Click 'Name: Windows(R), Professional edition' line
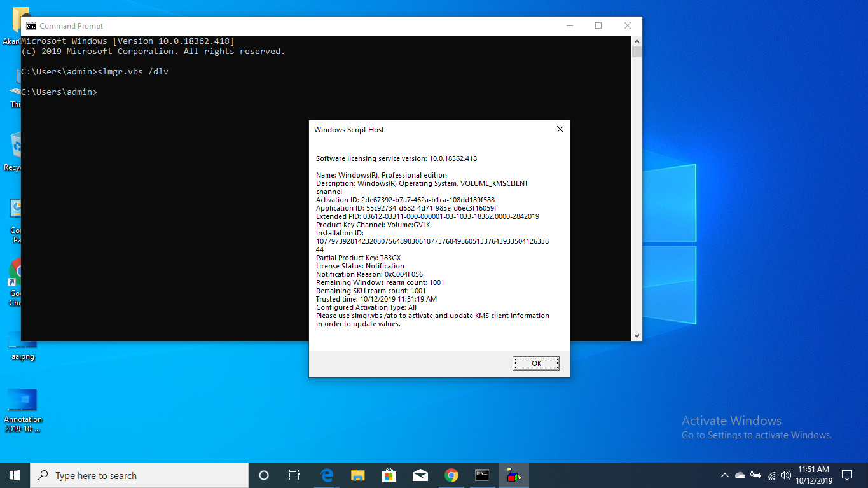This screenshot has height=488, width=868. tap(382, 175)
